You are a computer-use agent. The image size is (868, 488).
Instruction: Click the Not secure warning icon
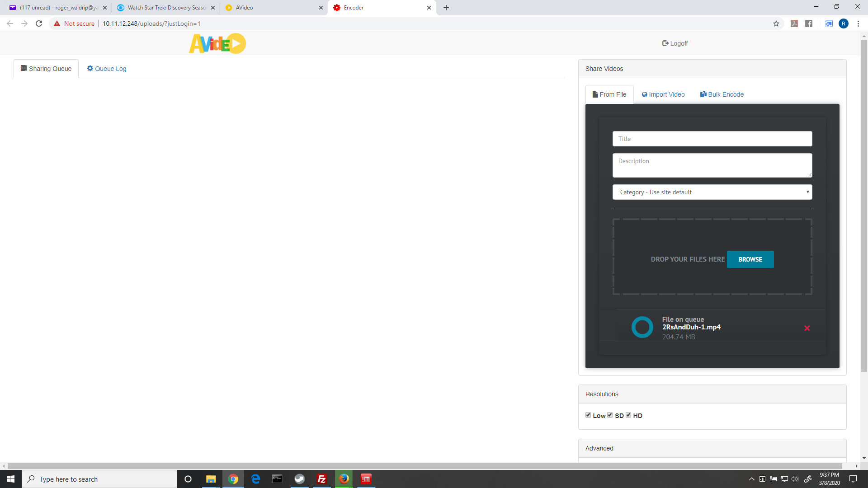tap(57, 23)
